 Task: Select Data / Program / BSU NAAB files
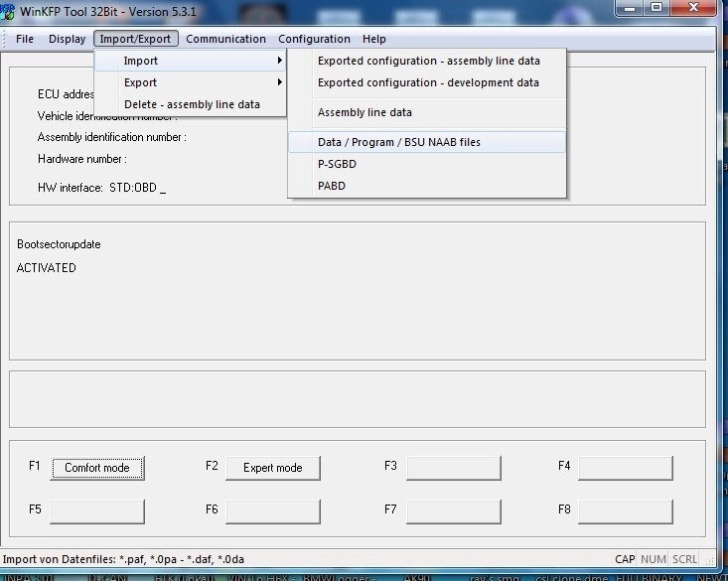398,142
